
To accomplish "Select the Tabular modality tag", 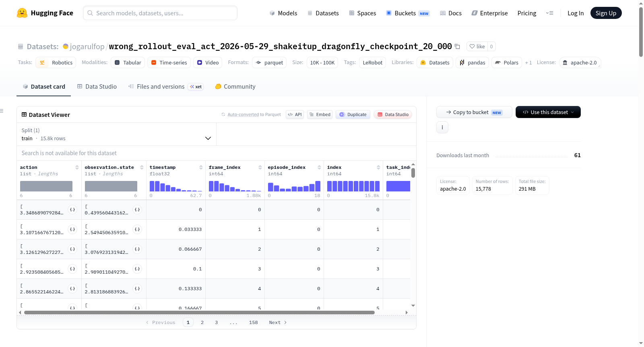I will pyautogui.click(x=128, y=62).
